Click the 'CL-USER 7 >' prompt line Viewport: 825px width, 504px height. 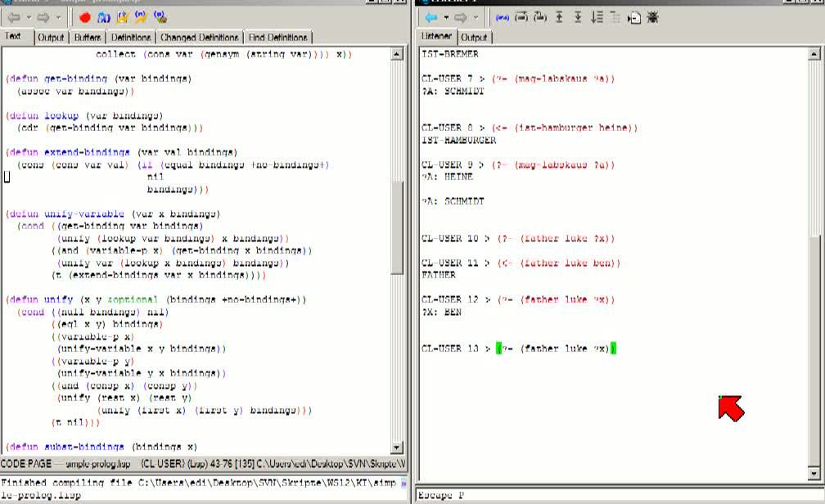point(518,79)
